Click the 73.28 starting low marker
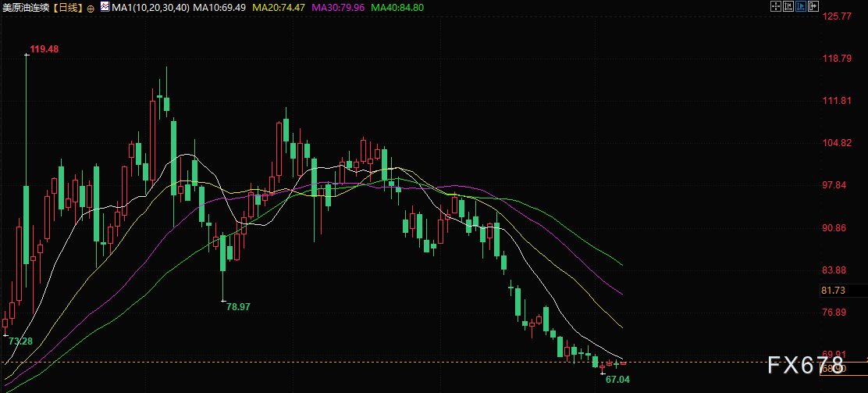The image size is (868, 393). click(x=20, y=341)
